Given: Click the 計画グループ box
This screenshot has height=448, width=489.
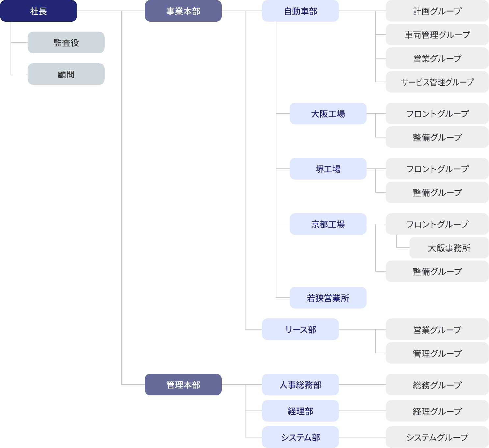Looking at the screenshot, I should click(x=437, y=11).
